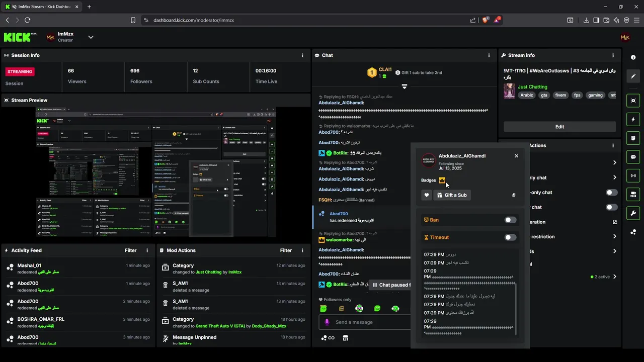This screenshot has height=362, width=644.
Task: Toggle the Ban switch for Abdulaziz_AlGhamdi
Action: pos(510,220)
